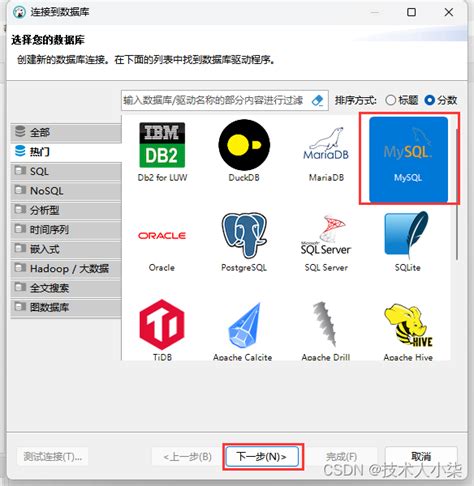Choose the Oracle database icon

162,236
